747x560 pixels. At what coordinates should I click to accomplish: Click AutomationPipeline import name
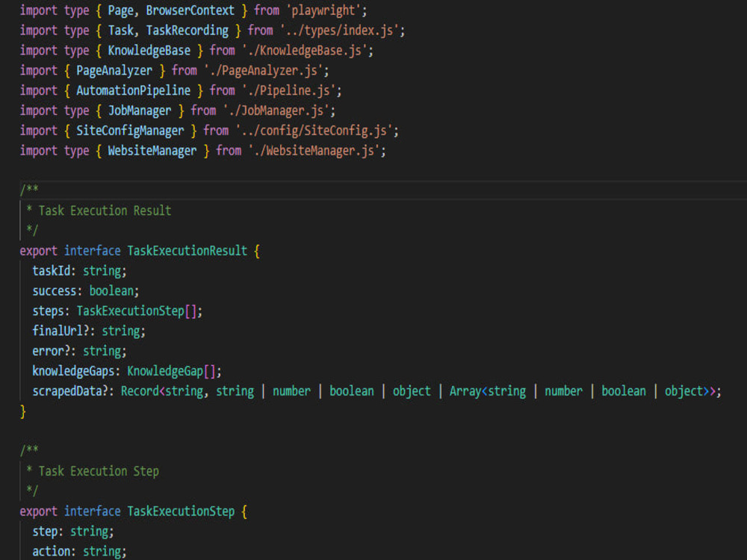tap(134, 90)
